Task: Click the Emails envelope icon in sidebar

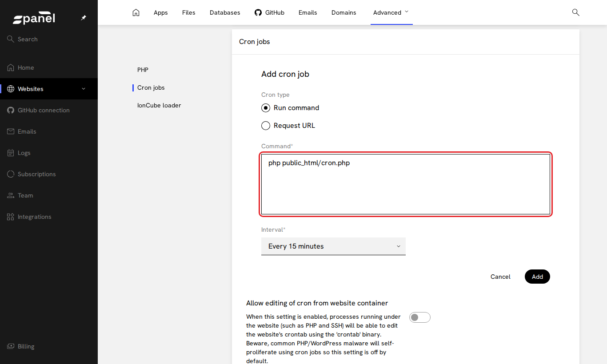Action: coord(11,131)
